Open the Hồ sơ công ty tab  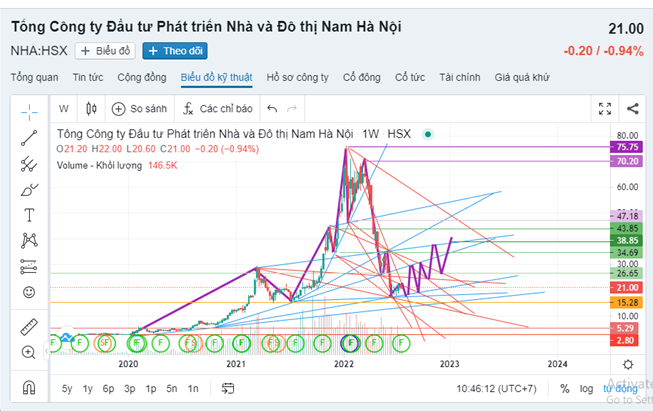click(298, 77)
